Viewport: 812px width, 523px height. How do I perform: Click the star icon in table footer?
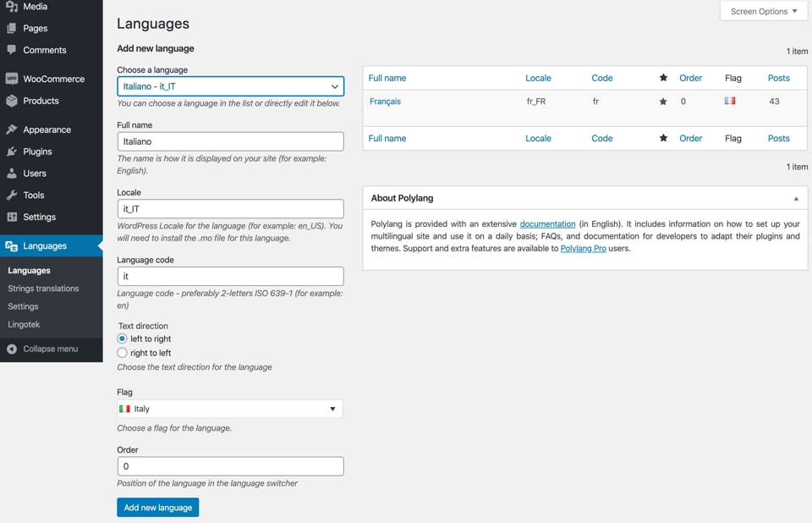tap(663, 138)
